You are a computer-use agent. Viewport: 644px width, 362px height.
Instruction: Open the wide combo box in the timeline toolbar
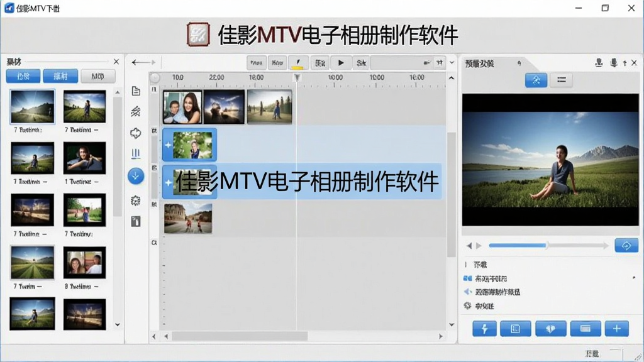click(402, 63)
